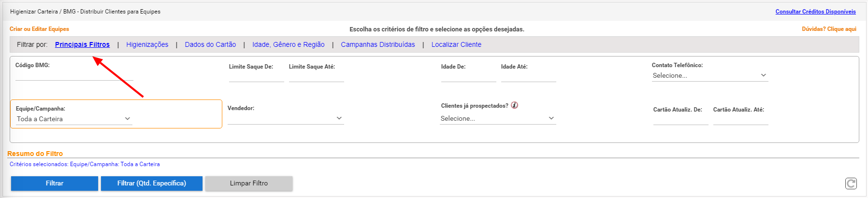This screenshot has height=198, width=868.
Task: Click the Criar ou Editar Equipes link
Action: (39, 29)
